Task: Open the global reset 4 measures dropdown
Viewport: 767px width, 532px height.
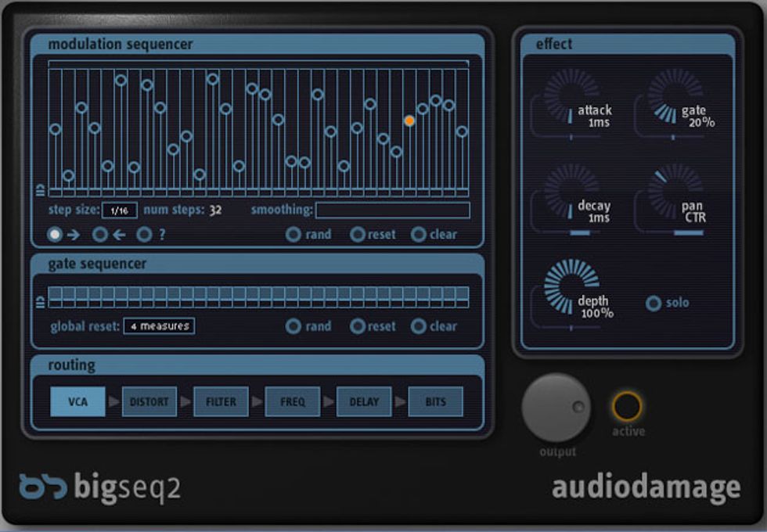Action: click(159, 326)
